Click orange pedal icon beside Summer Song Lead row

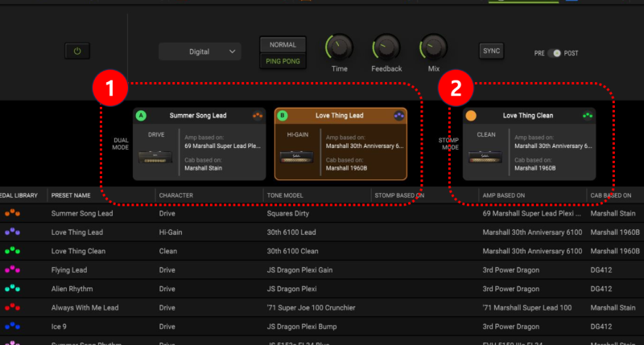point(13,214)
